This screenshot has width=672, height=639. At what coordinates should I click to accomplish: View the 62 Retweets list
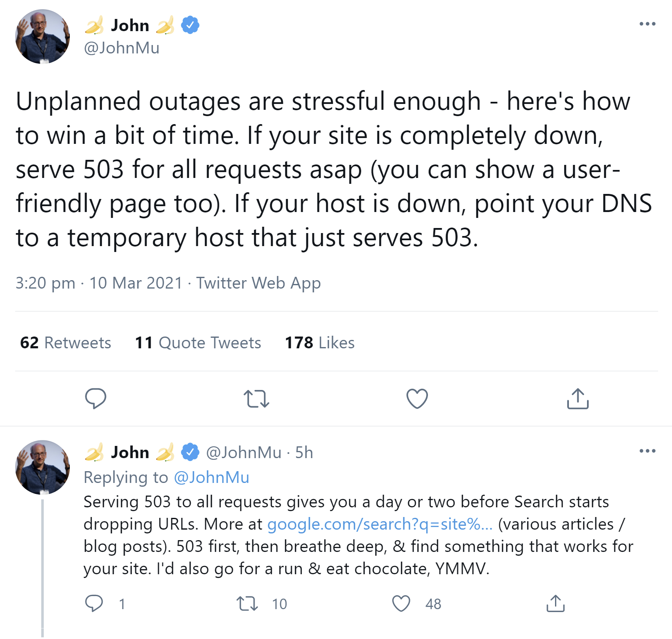coord(65,343)
